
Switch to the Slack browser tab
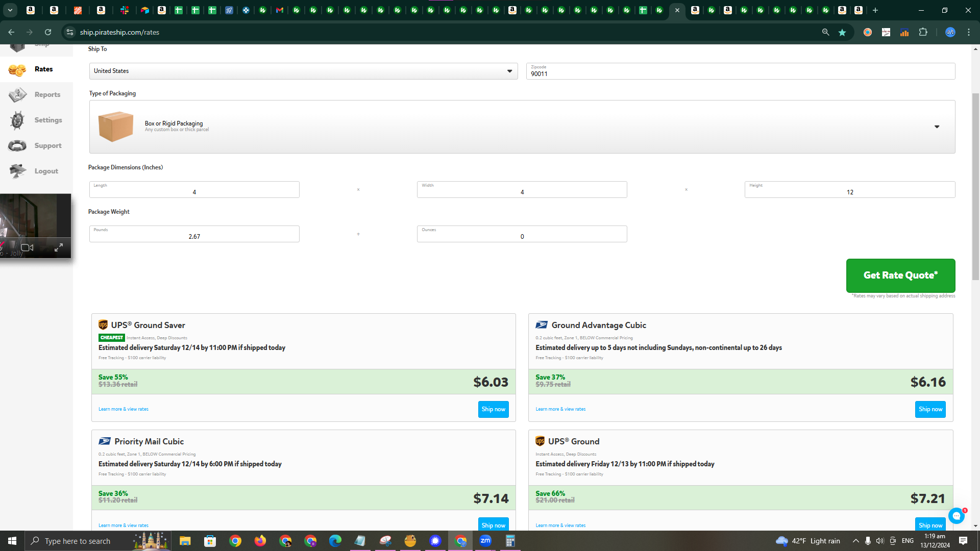point(125,10)
